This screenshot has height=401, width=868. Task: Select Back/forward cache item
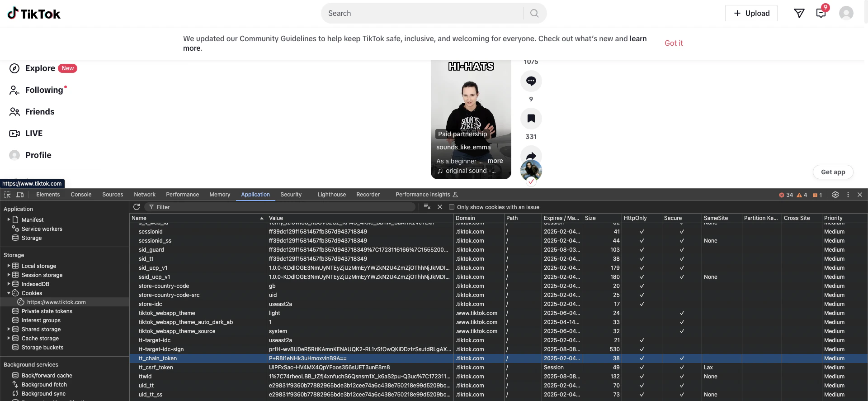tap(47, 376)
